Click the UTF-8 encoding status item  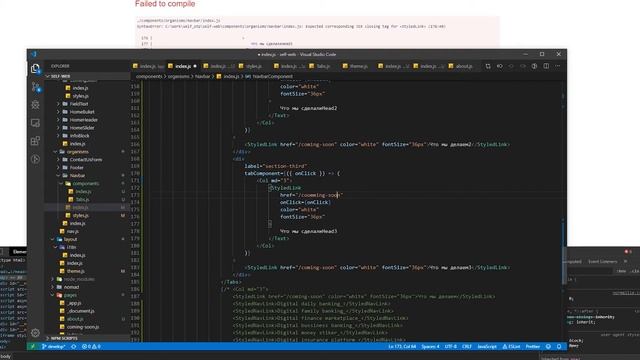[451, 347]
